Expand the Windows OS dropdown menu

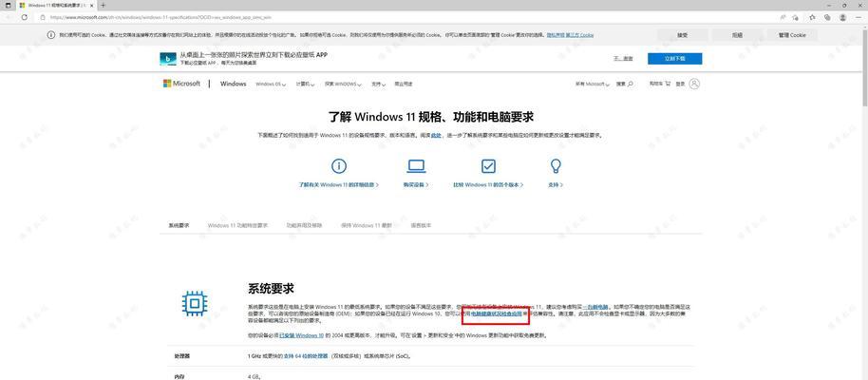[x=272, y=85]
